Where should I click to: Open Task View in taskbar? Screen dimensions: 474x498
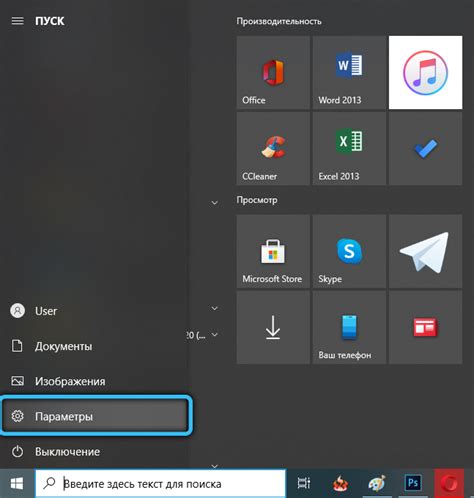click(x=304, y=483)
